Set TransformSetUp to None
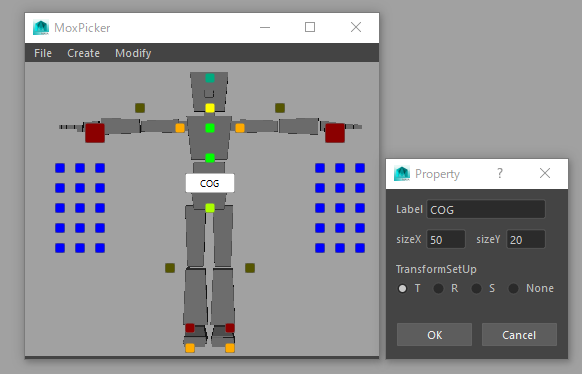 tap(513, 288)
